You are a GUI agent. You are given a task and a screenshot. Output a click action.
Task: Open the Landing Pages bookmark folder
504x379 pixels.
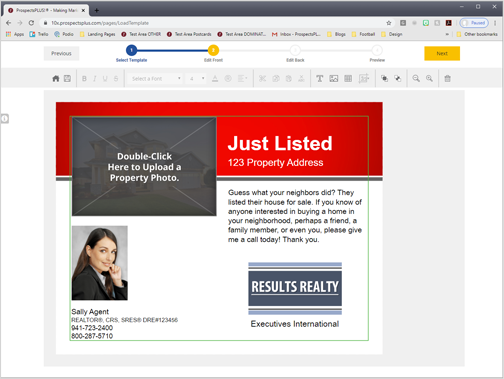[97, 34]
